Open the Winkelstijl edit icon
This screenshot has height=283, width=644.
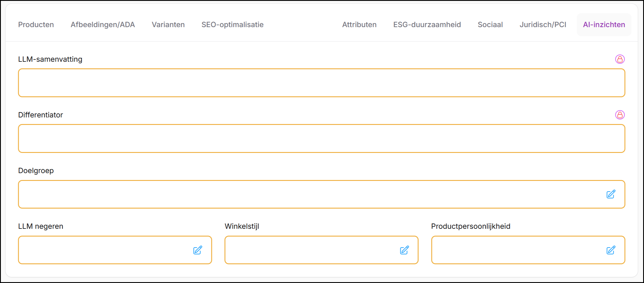click(404, 250)
